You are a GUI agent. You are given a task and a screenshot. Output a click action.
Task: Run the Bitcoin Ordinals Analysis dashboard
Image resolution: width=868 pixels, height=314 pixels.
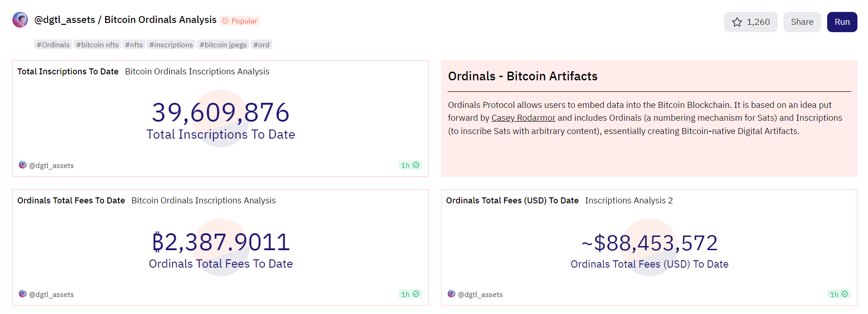point(842,22)
